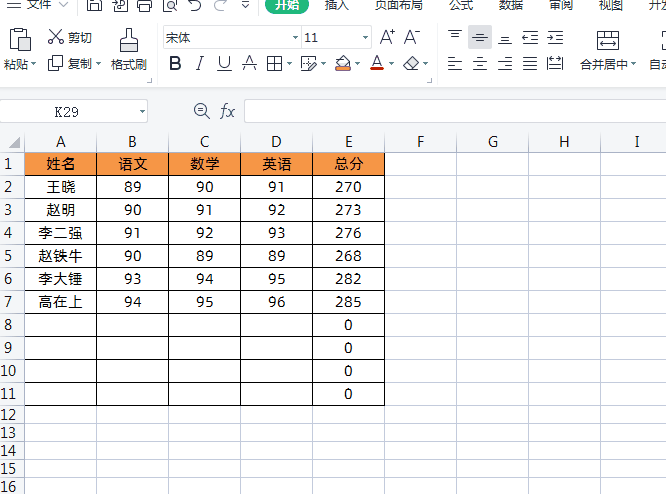Apply the fill color bucket
Screen dimensions: 666x494
pos(343,64)
